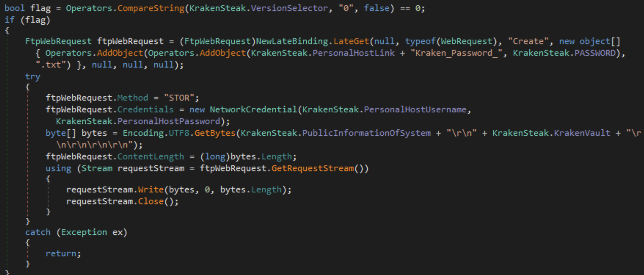Click KrakenSteak.VersionSelector in the first line
The width and height of the screenshot is (644, 275).
point(259,8)
